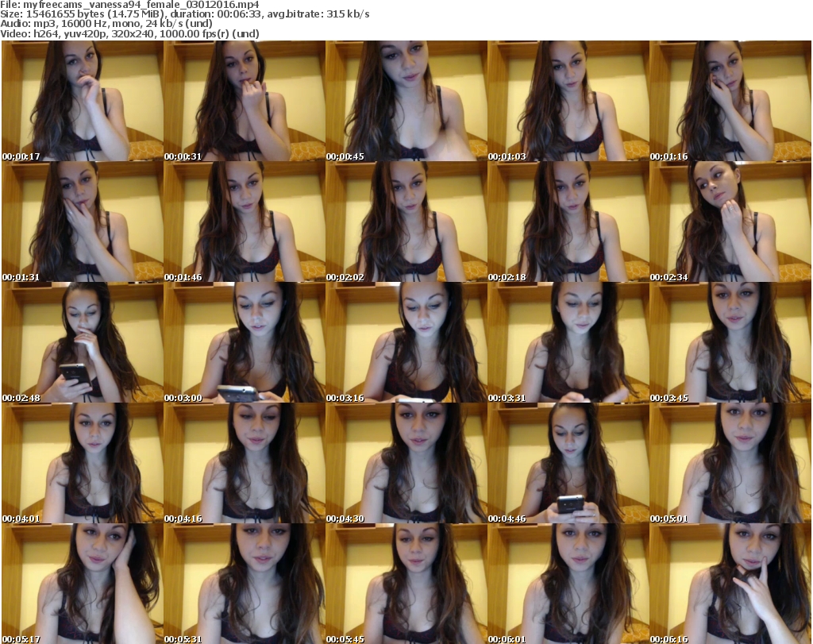Select the thumbnail stamped 00:03:00
Viewport: 813px width, 644px height.
(x=245, y=343)
